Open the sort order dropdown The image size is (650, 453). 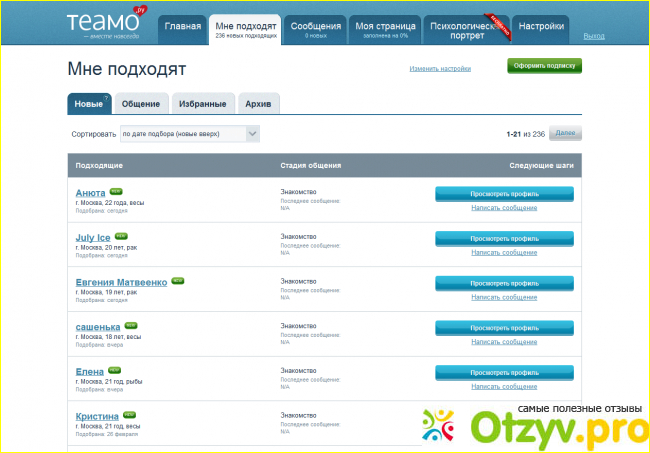[x=190, y=133]
